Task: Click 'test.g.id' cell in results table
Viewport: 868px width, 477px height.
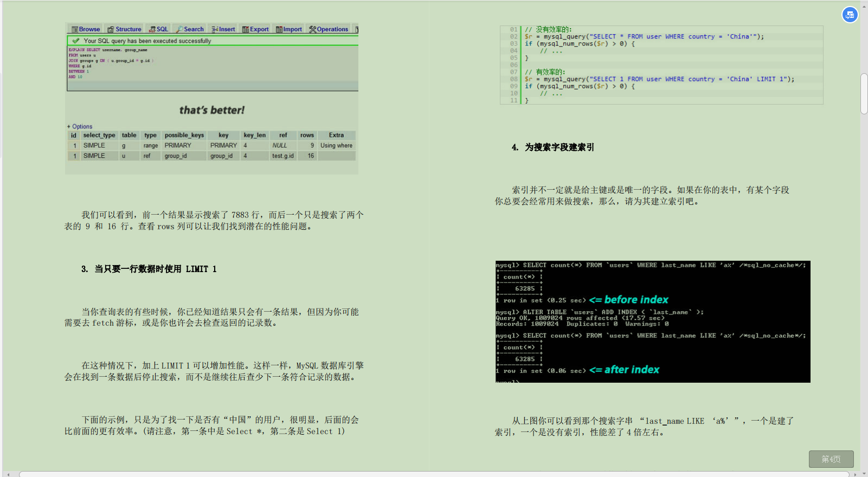Action: coord(283,156)
